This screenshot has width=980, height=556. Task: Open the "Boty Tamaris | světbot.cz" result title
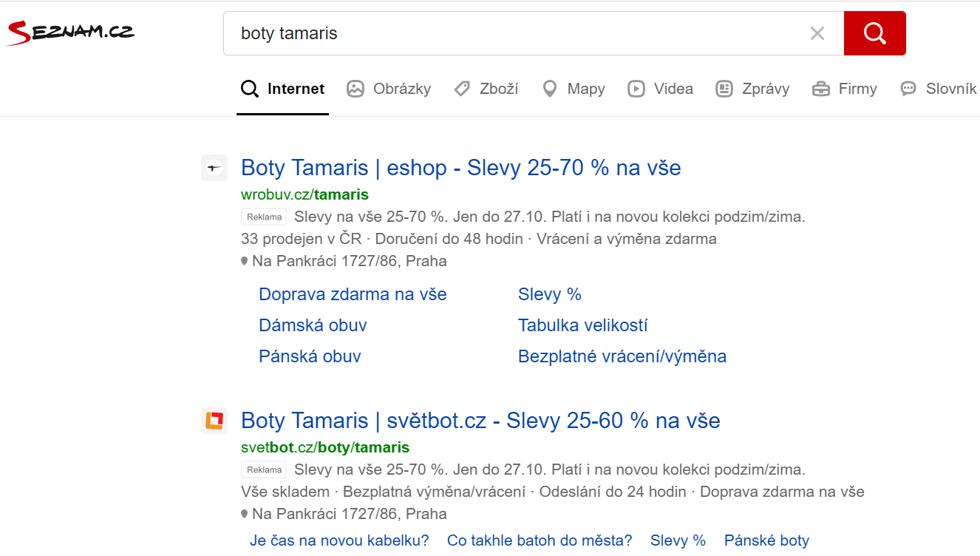click(x=480, y=421)
